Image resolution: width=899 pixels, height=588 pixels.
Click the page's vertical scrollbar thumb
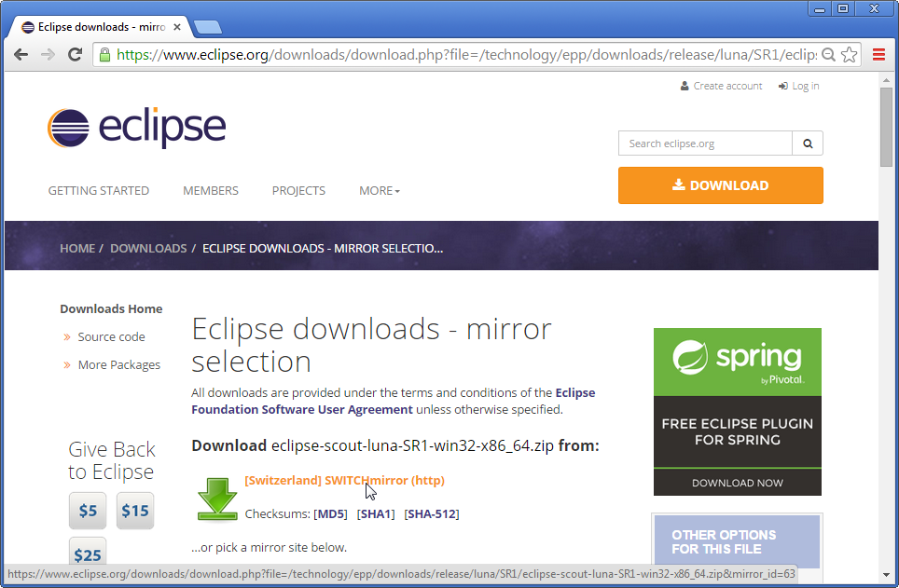click(886, 128)
